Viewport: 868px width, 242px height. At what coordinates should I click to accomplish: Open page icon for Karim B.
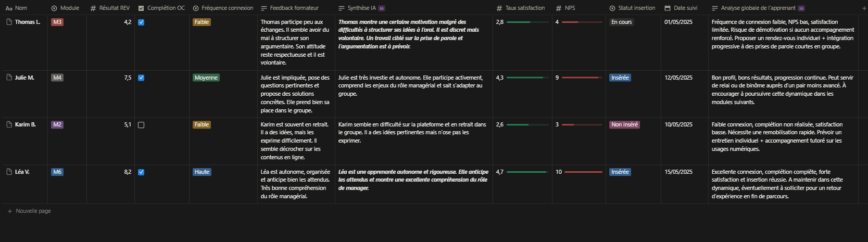tap(9, 124)
